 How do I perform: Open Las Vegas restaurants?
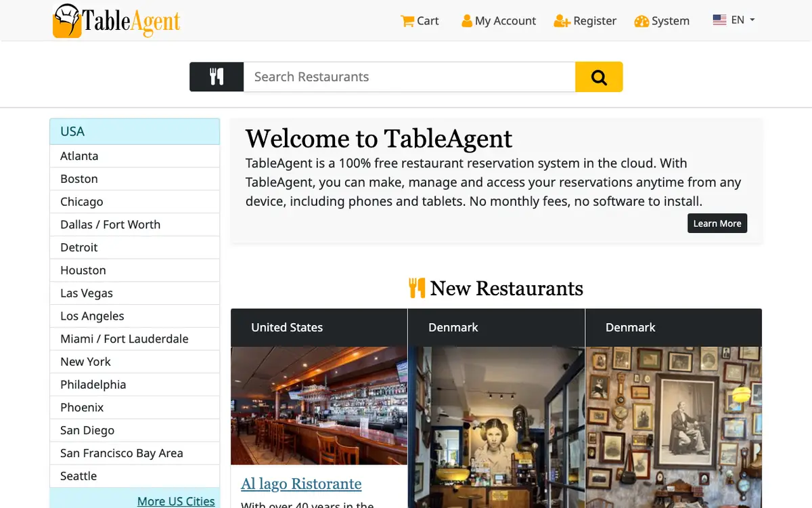(x=135, y=293)
